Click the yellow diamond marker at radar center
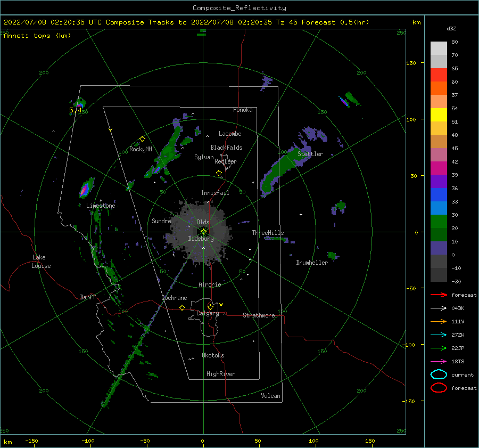 (203, 232)
